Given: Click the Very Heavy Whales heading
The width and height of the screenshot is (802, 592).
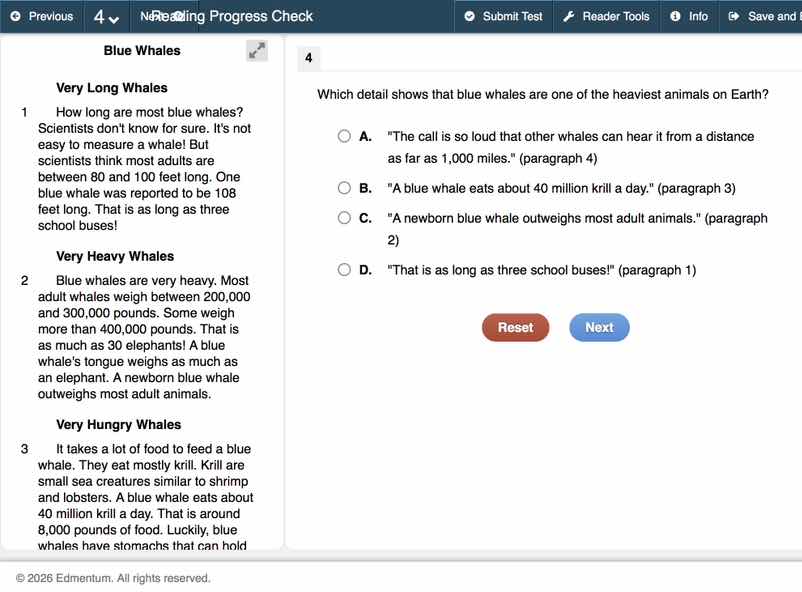Looking at the screenshot, I should [x=115, y=256].
